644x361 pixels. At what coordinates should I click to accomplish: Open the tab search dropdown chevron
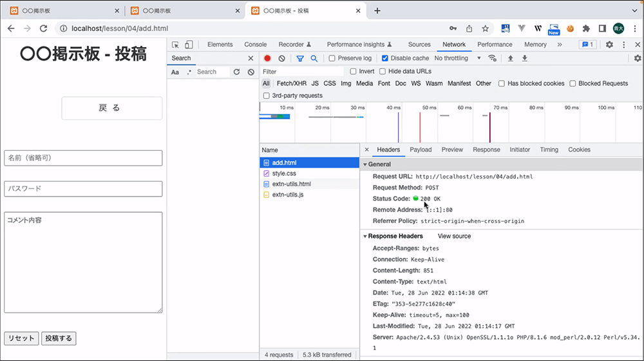click(x=634, y=11)
